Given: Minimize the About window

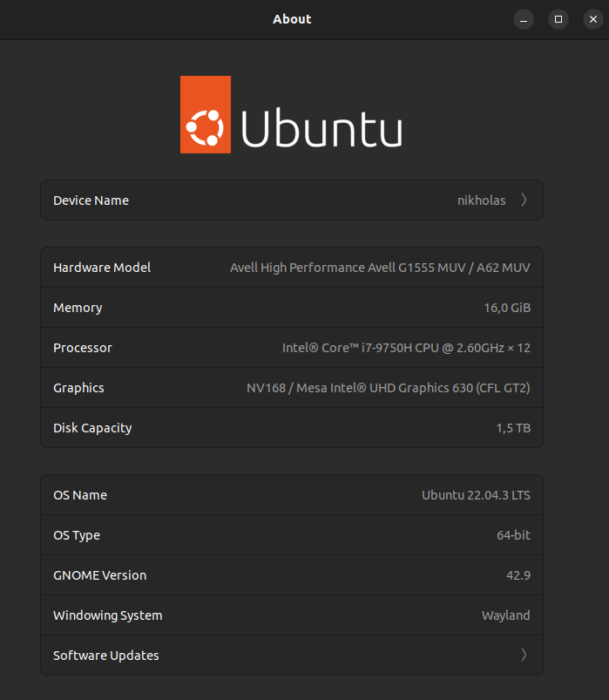Looking at the screenshot, I should pos(524,19).
